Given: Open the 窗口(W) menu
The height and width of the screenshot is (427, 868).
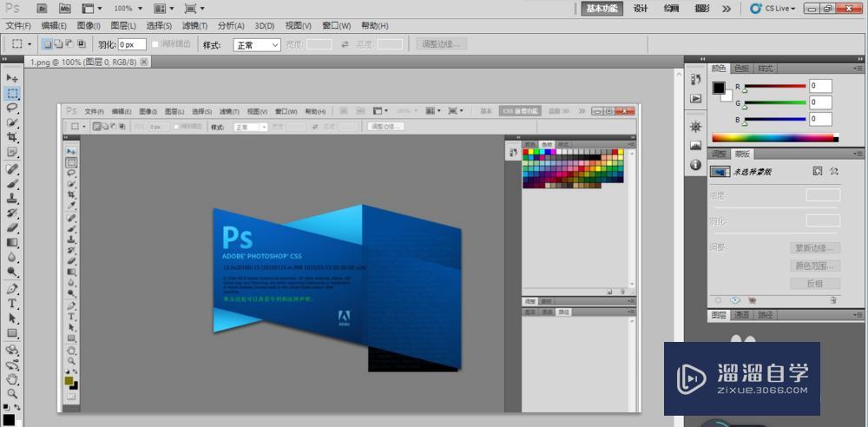Looking at the screenshot, I should tap(337, 26).
